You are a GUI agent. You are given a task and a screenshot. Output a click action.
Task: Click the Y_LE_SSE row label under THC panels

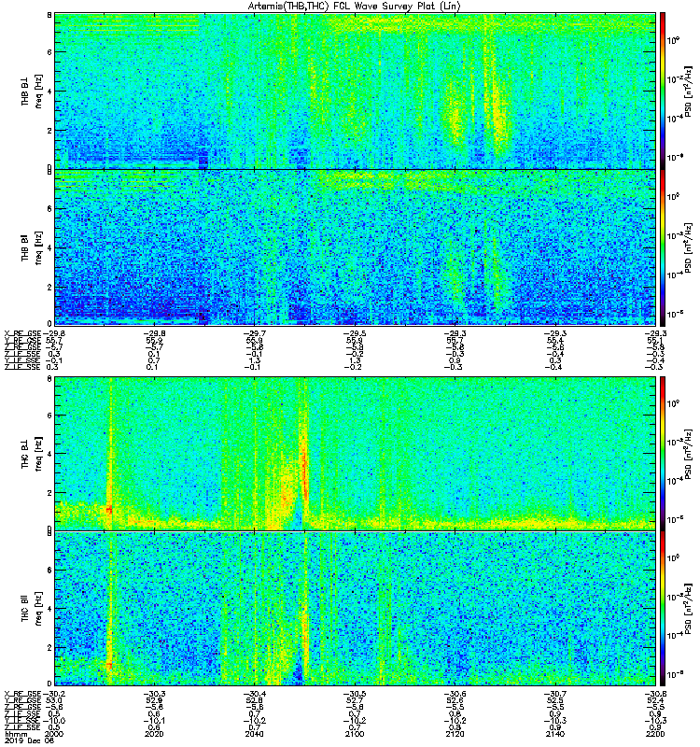pos(22,721)
